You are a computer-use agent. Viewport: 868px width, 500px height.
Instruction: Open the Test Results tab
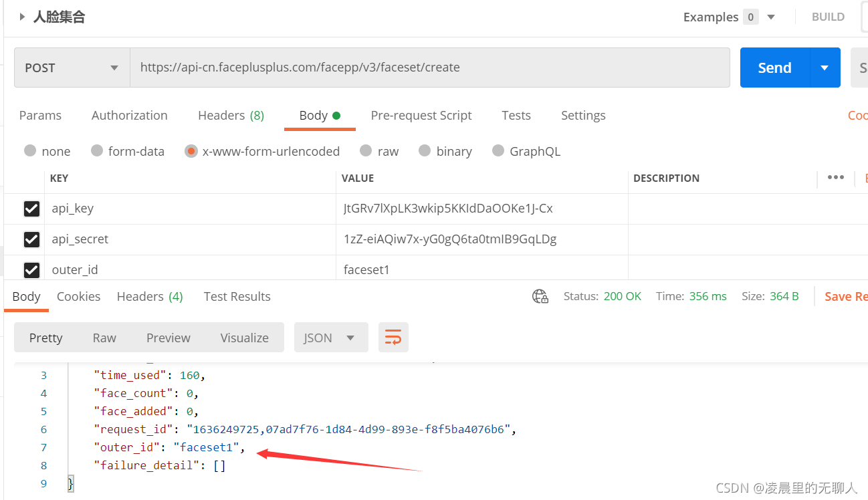click(x=237, y=297)
